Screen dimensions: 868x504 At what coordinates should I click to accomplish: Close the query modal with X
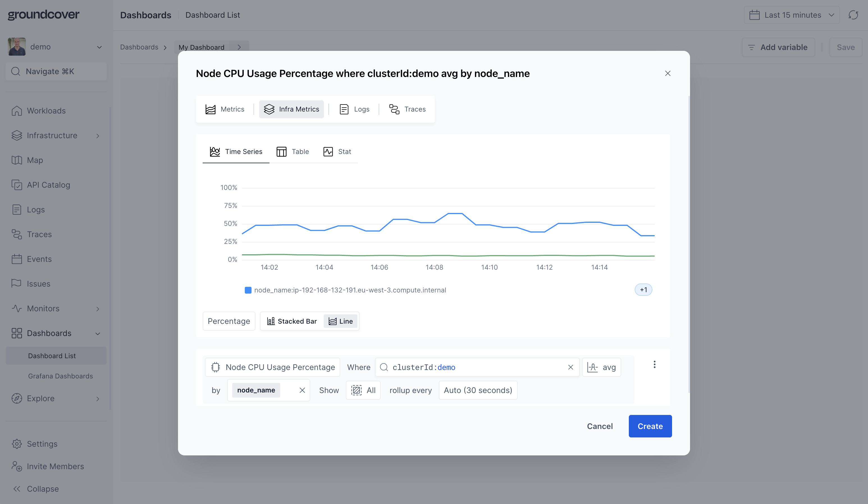[x=667, y=73]
